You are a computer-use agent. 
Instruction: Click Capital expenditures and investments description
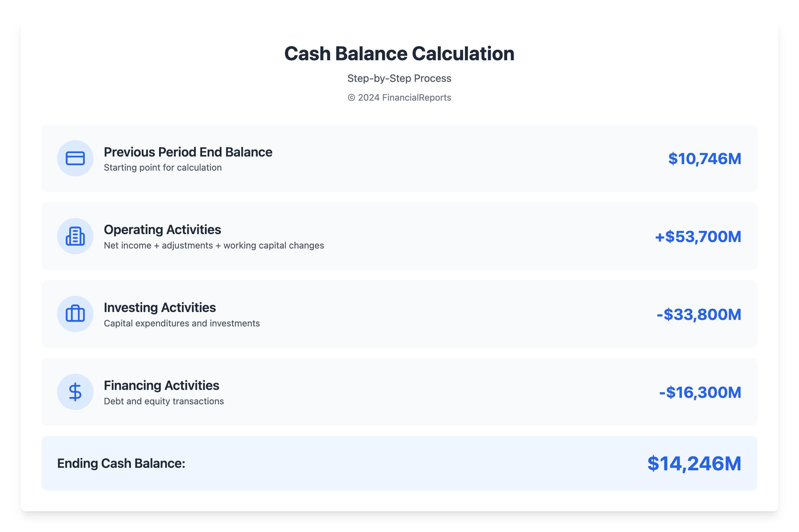click(182, 324)
